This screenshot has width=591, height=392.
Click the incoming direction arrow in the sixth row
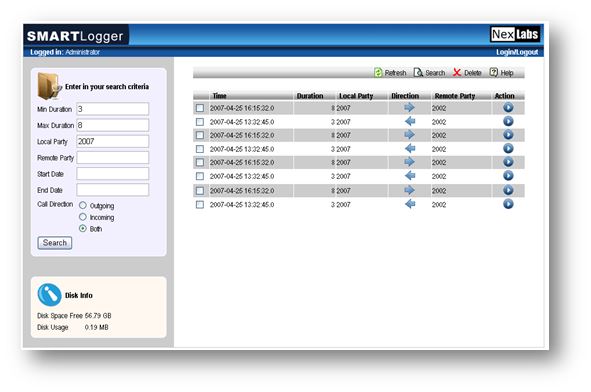410,176
